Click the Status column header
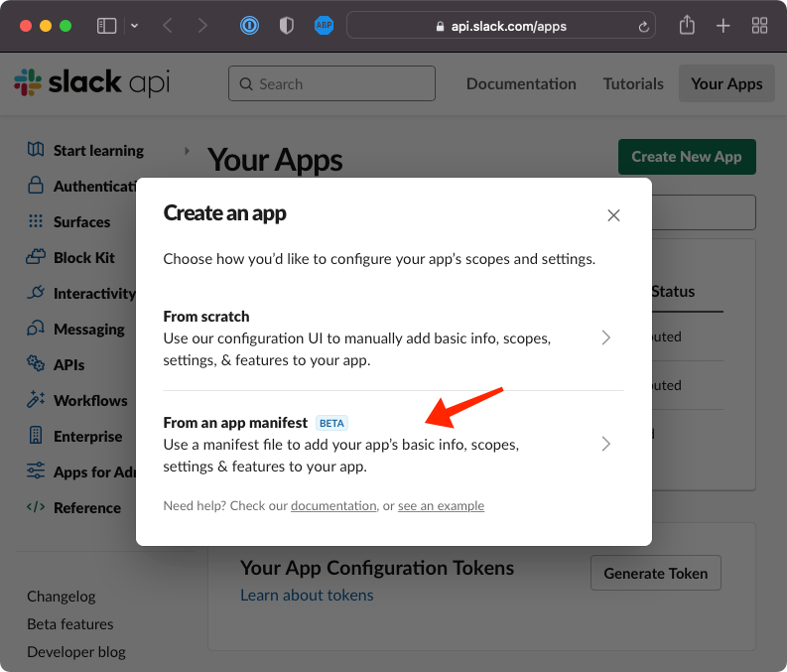 tap(673, 291)
